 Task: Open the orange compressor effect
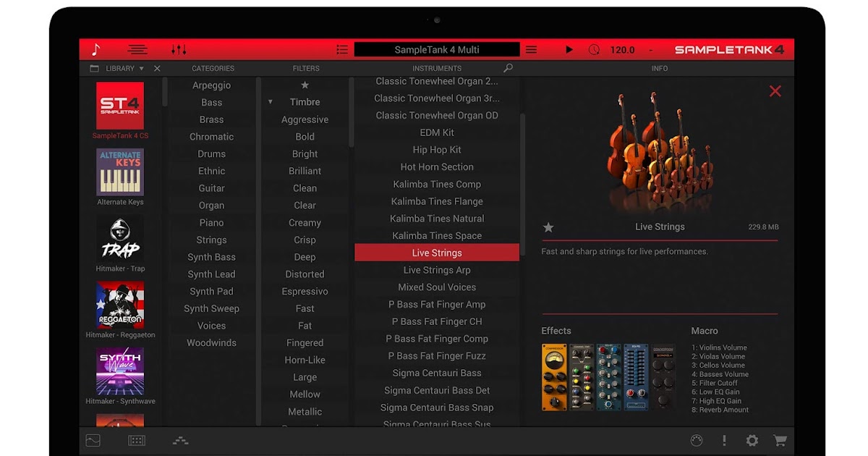coord(554,377)
